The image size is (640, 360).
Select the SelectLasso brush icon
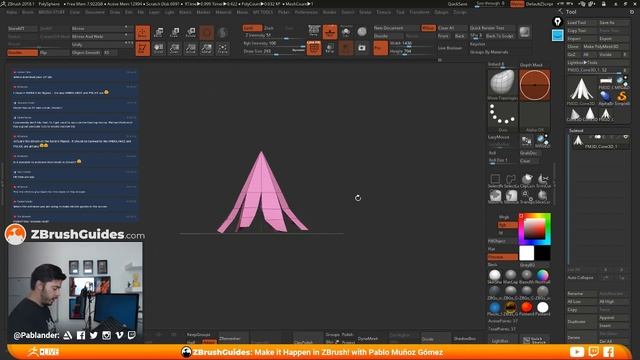(511, 180)
